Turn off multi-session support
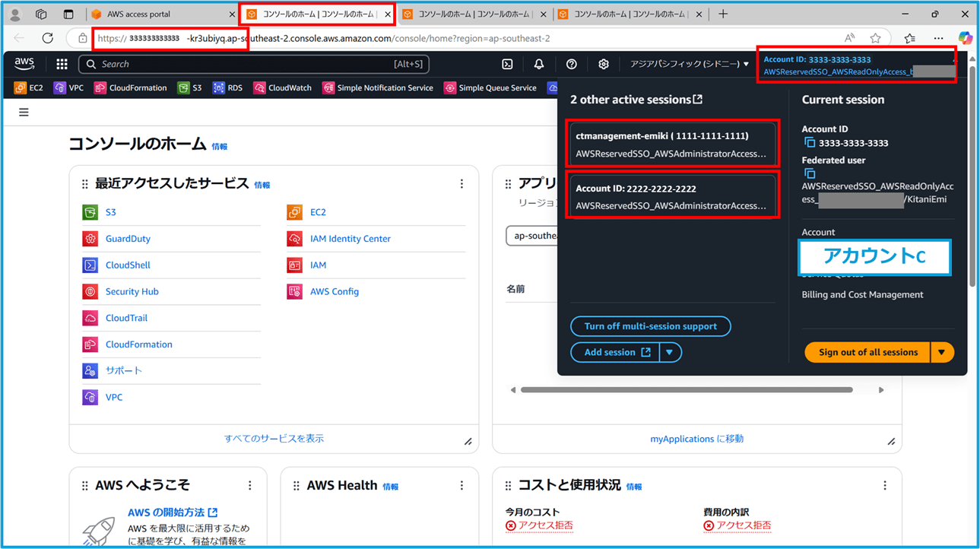This screenshot has height=549, width=980. click(x=651, y=326)
